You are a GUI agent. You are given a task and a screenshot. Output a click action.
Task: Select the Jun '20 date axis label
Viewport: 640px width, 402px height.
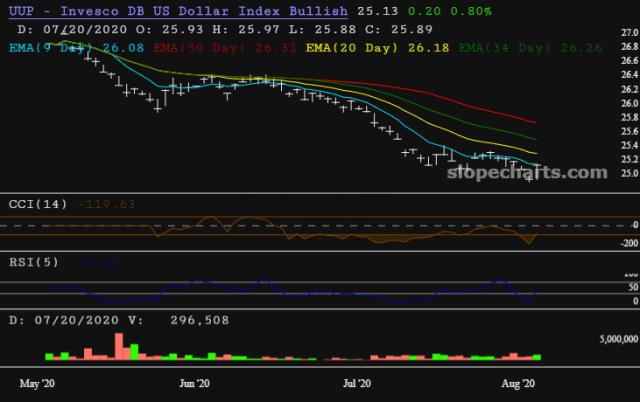coord(194,383)
